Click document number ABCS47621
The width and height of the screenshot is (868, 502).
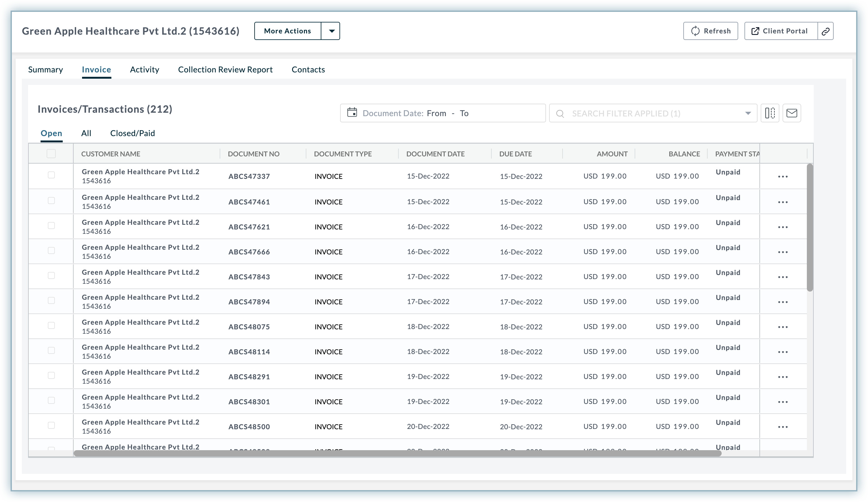click(249, 227)
